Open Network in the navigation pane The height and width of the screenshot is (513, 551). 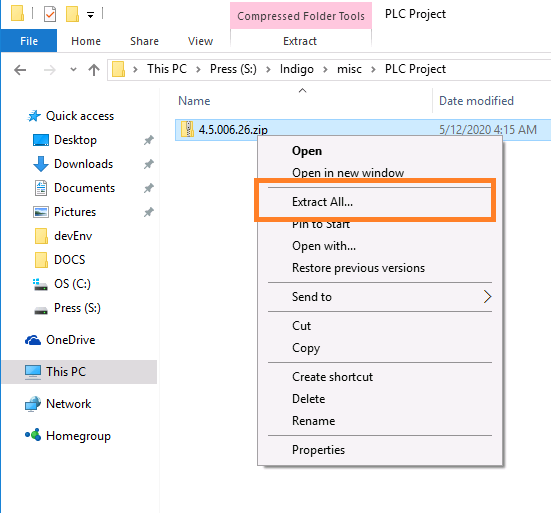[69, 404]
